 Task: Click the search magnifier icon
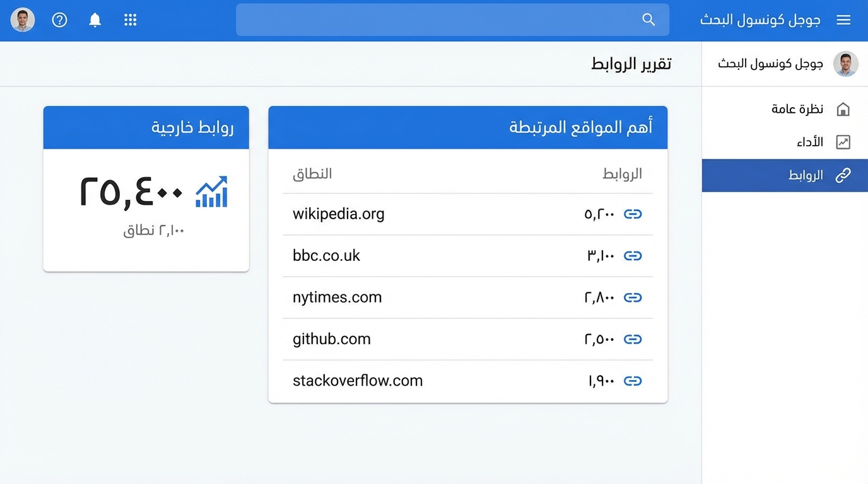click(x=648, y=20)
